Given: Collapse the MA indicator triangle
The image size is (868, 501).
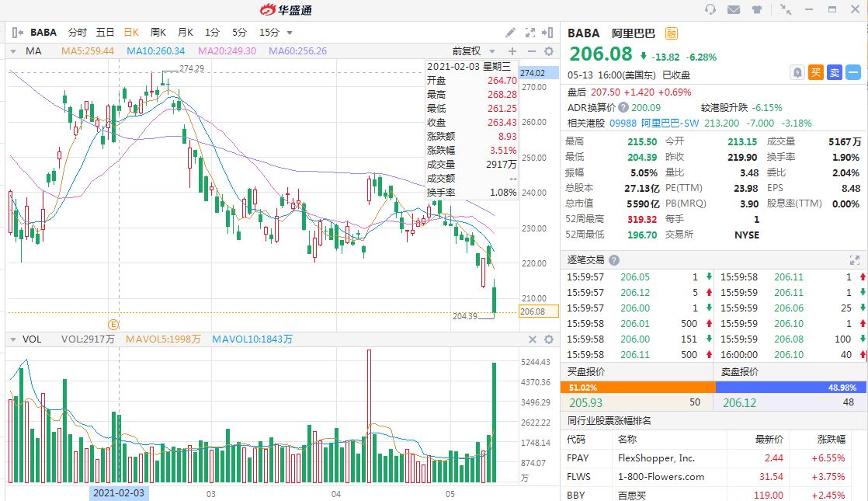Looking at the screenshot, I should coord(13,51).
